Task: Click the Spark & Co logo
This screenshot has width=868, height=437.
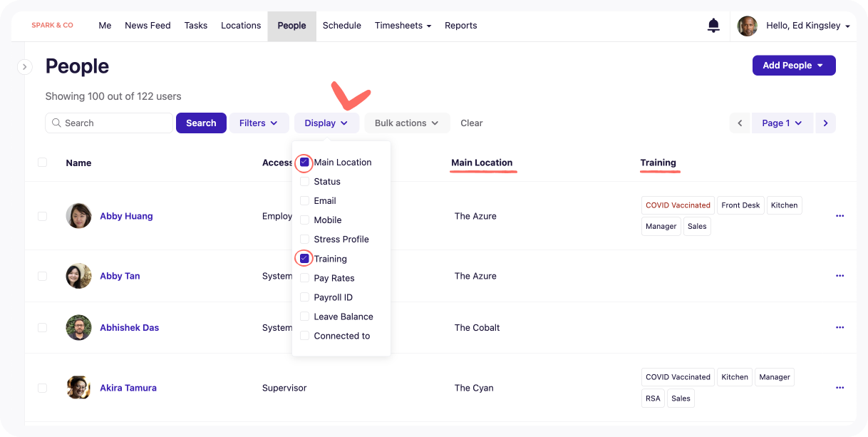Action: point(52,26)
